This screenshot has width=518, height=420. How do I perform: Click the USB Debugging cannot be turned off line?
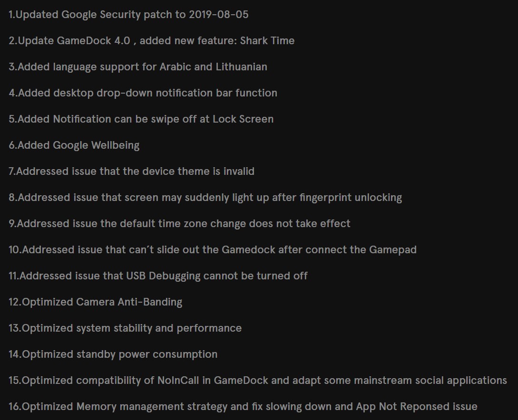click(x=158, y=276)
